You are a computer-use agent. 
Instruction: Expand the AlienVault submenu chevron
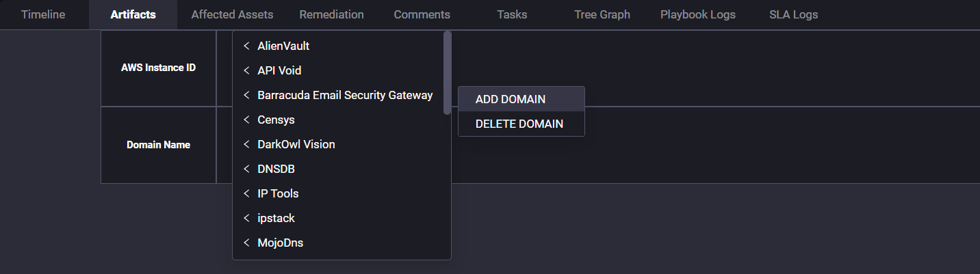(246, 46)
